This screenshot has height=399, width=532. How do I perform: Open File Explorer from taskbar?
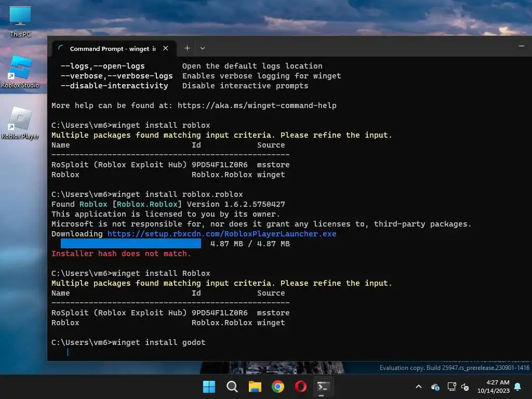point(255,387)
